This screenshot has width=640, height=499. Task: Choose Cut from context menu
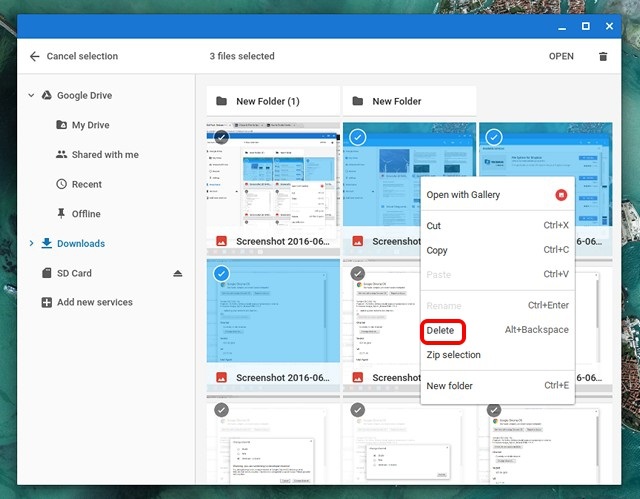tap(498, 226)
